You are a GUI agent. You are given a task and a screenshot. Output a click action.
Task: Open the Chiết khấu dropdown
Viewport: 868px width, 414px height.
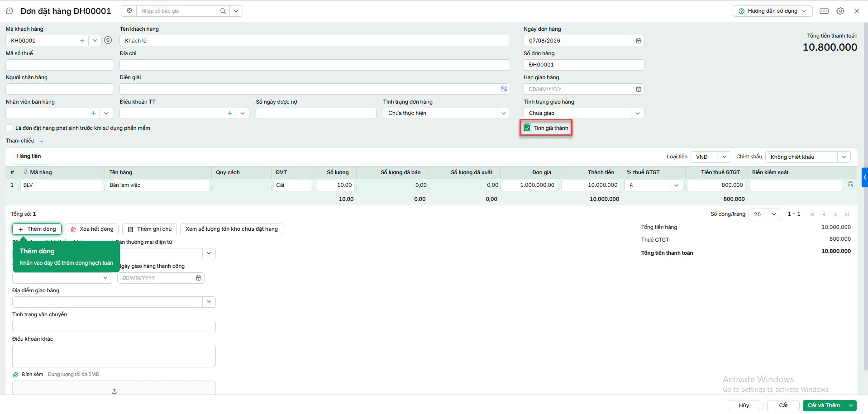point(844,157)
